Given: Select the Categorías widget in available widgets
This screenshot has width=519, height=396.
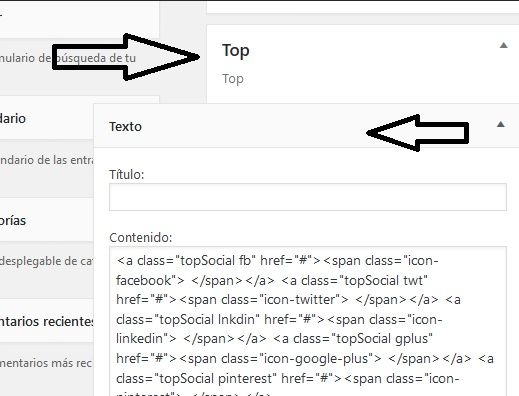Looking at the screenshot, I should click(47, 220).
